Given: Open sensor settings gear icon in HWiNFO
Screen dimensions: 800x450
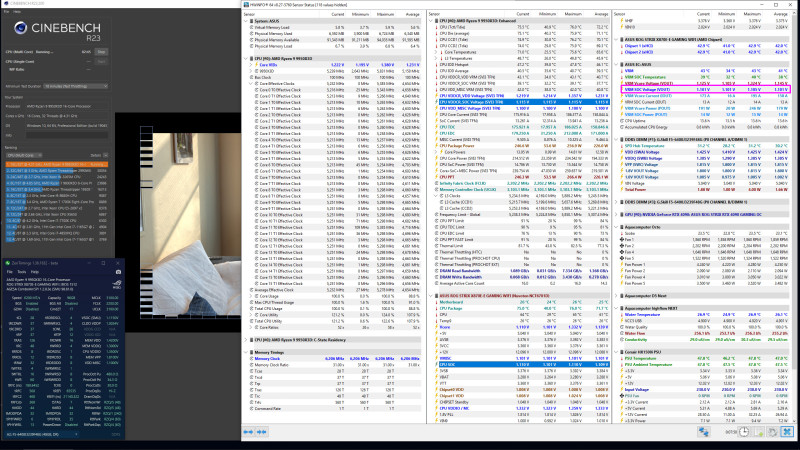Looking at the screenshot, I should click(x=772, y=432).
